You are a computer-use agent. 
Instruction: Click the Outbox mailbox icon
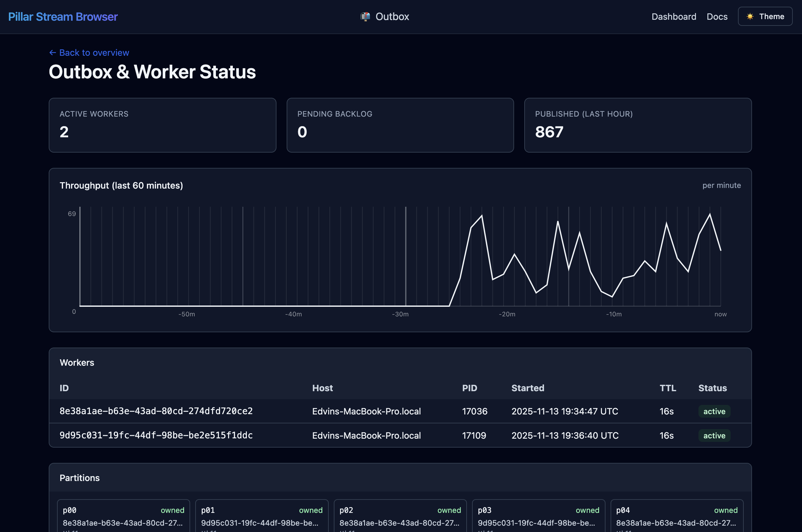click(x=365, y=17)
